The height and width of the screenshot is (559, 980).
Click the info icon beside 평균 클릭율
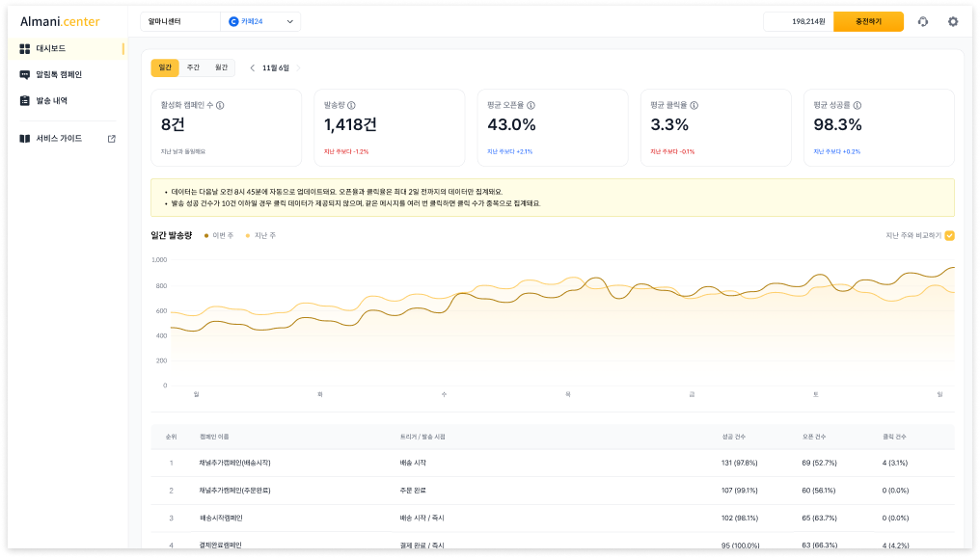pos(694,105)
